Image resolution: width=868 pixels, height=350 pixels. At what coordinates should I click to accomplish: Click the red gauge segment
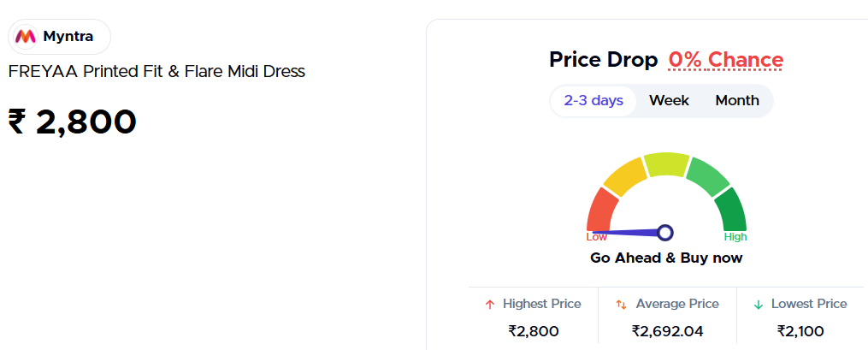599,208
